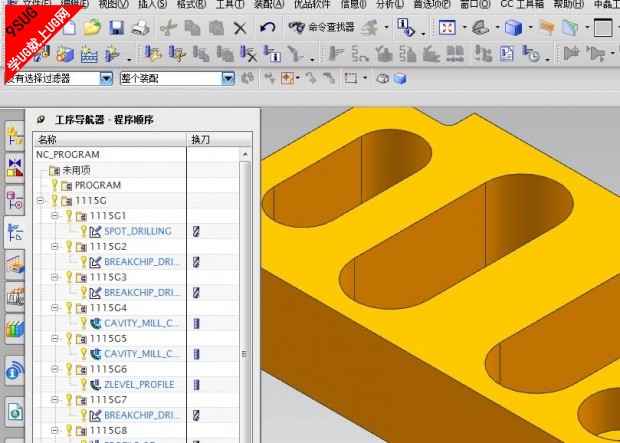Collapse the 1115G1 group
This screenshot has height=443, width=620.
[x=55, y=216]
